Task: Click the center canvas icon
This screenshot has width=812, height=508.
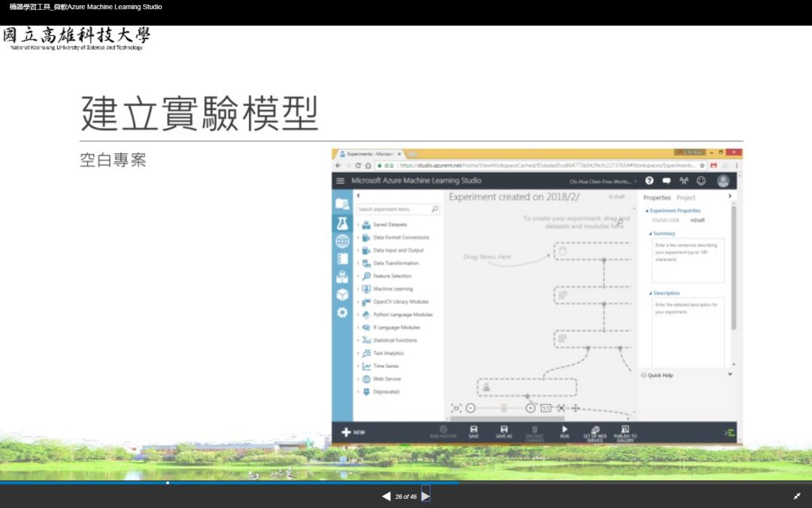Action: click(x=561, y=409)
